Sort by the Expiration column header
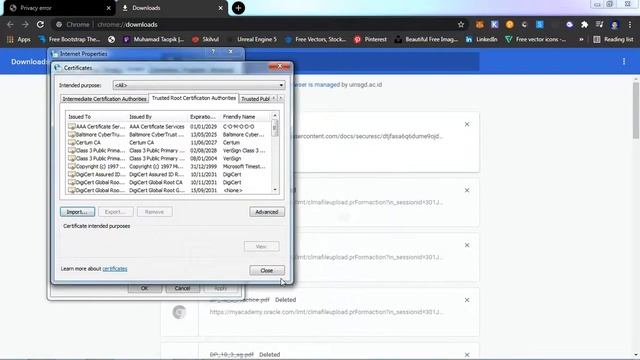 204,117
